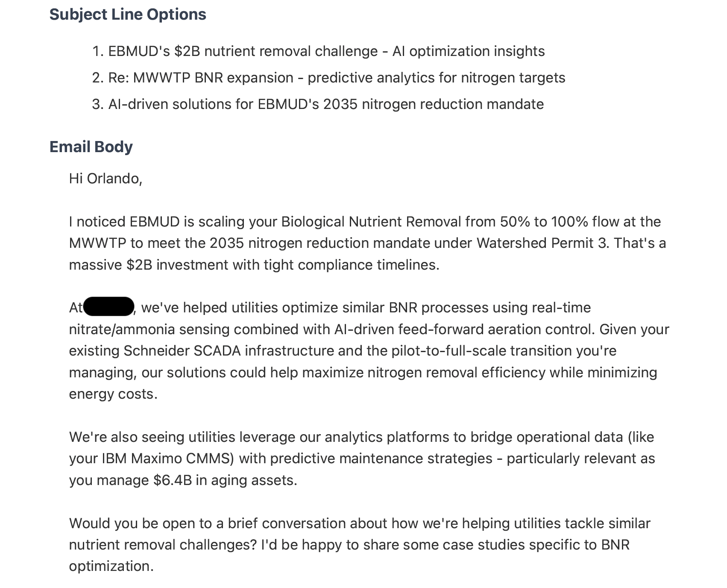727x588 pixels.
Task: Click the first subject line about $2B challenge
Action: [x=326, y=51]
